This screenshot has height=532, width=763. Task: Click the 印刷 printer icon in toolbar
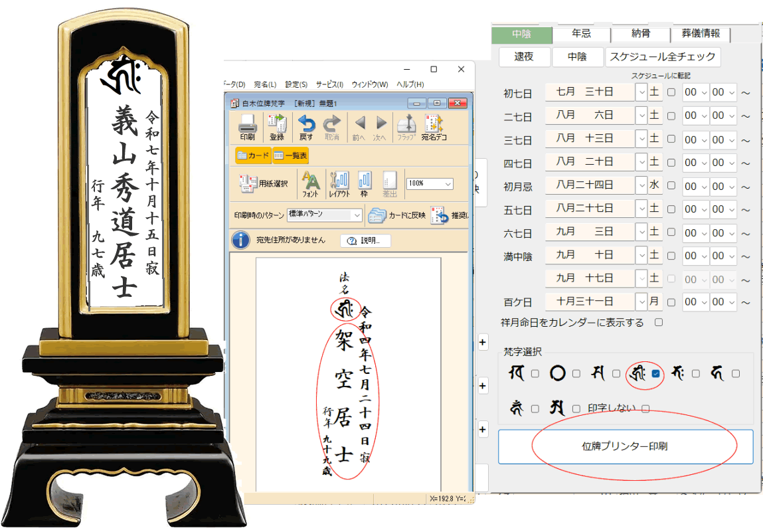point(247,126)
